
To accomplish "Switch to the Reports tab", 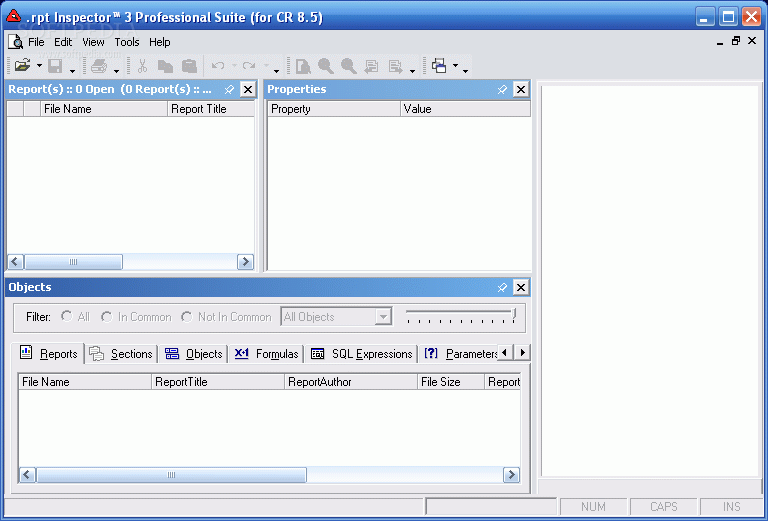I will click(x=48, y=353).
